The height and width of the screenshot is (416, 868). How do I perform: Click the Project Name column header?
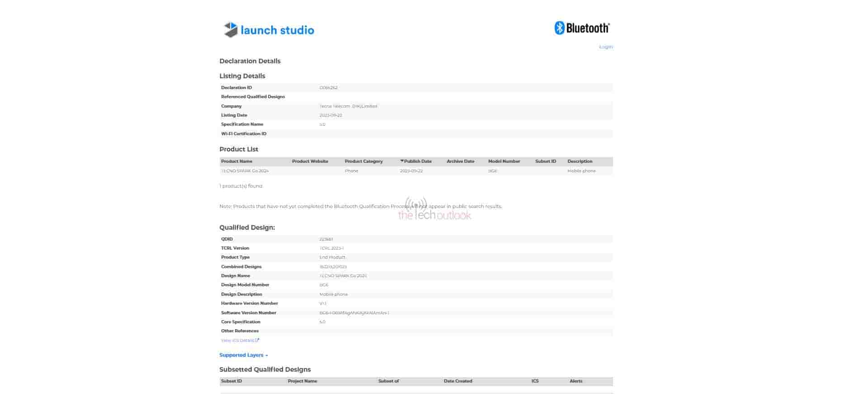[x=302, y=381]
